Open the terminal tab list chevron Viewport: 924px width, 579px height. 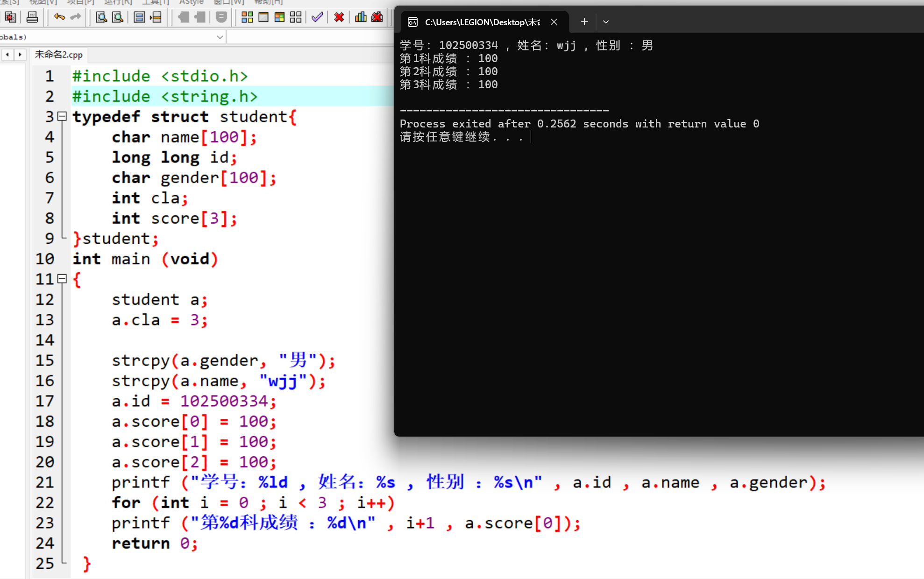click(x=606, y=22)
